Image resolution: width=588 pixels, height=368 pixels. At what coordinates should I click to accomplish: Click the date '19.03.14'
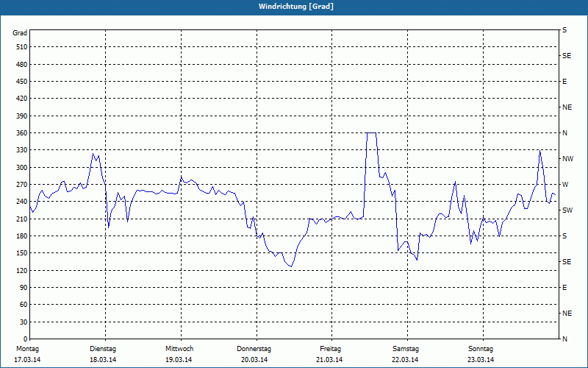(179, 360)
